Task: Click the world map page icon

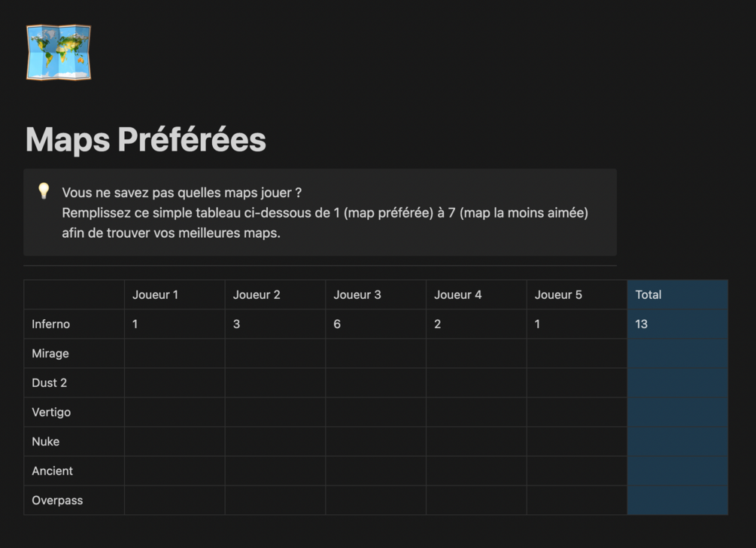Action: (59, 53)
